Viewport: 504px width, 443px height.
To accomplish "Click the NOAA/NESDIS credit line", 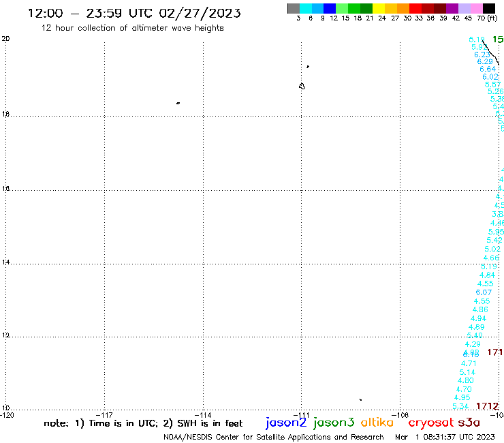I will (x=274, y=437).
